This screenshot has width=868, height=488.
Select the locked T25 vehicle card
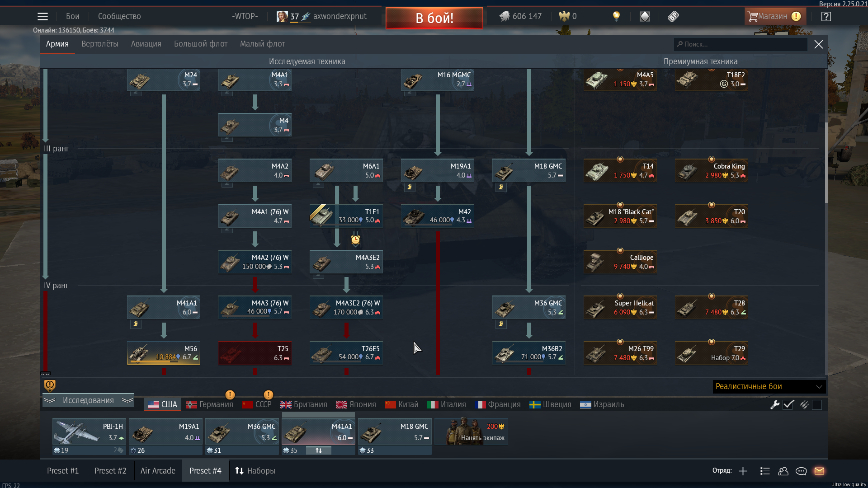(255, 353)
